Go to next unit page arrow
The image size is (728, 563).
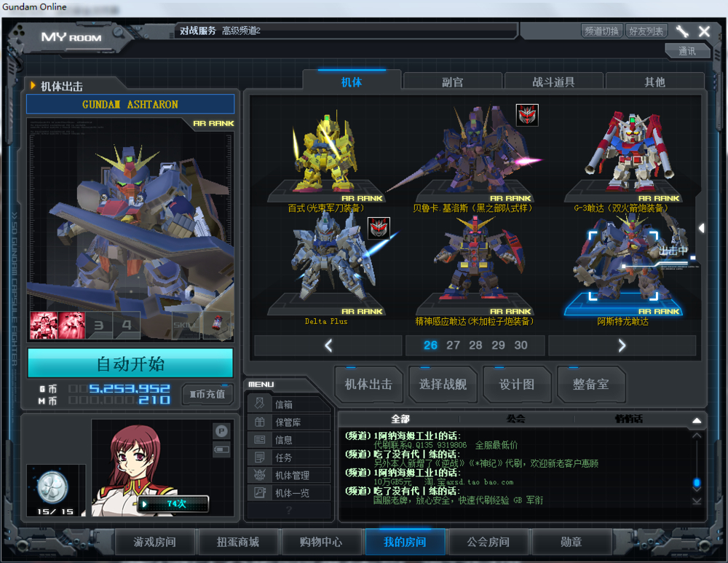pos(622,345)
